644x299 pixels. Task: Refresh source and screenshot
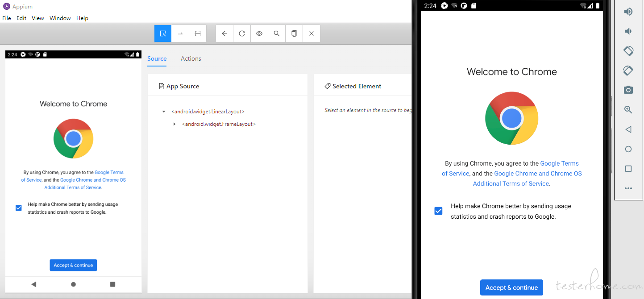(x=242, y=33)
